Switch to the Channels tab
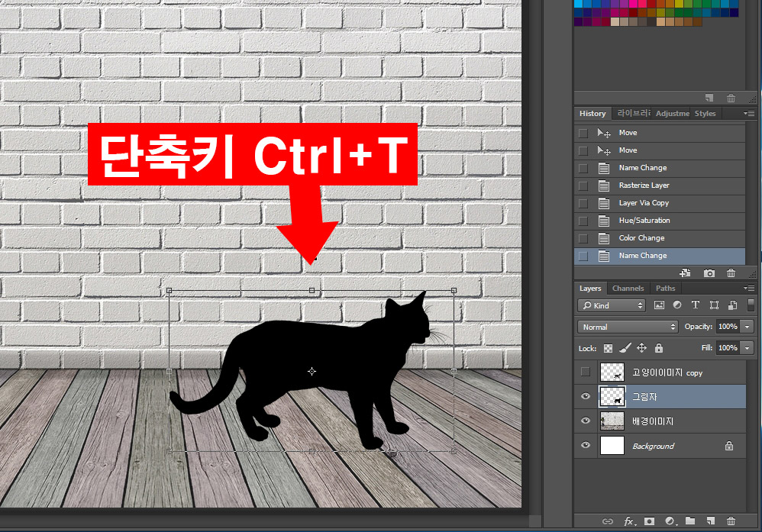The image size is (762, 532). tap(628, 288)
